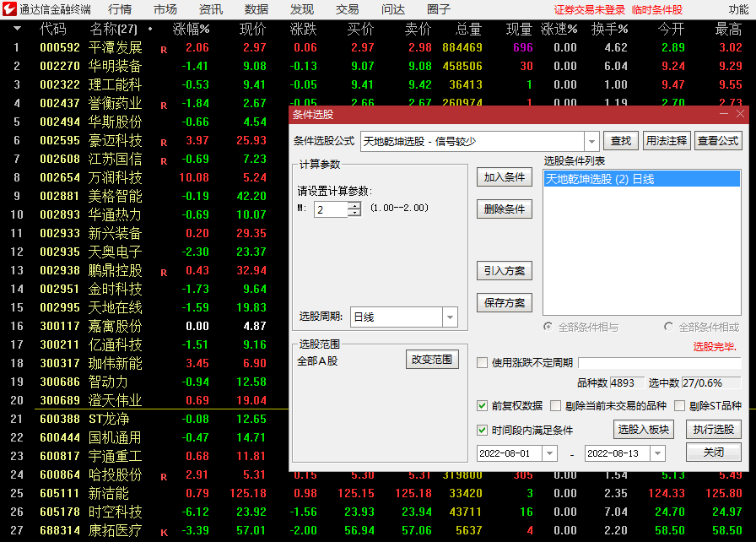Check 使用涨跌不定周期 option
Viewport: 756px width, 542px height.
click(x=482, y=363)
